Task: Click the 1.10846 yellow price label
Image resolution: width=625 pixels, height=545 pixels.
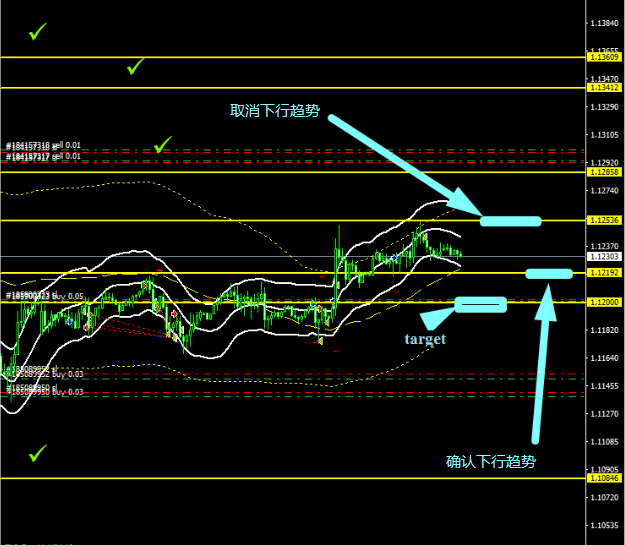Action: pyautogui.click(x=604, y=478)
